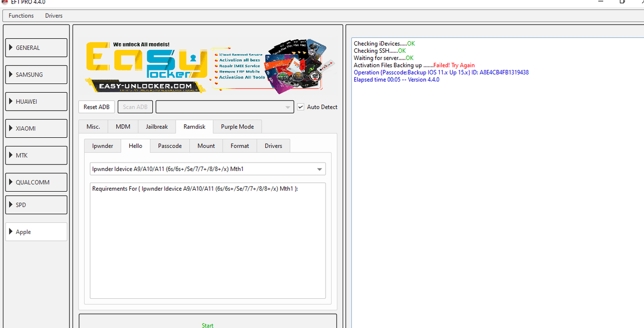The width and height of the screenshot is (644, 328).
Task: Click inside the Requirements text area
Action: tap(208, 240)
